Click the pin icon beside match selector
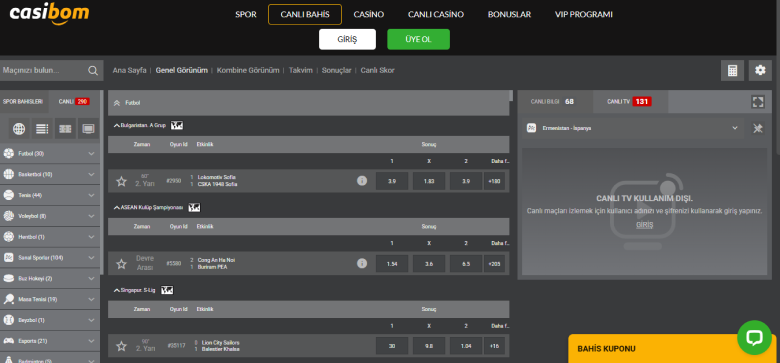This screenshot has height=363, width=780. (x=758, y=128)
